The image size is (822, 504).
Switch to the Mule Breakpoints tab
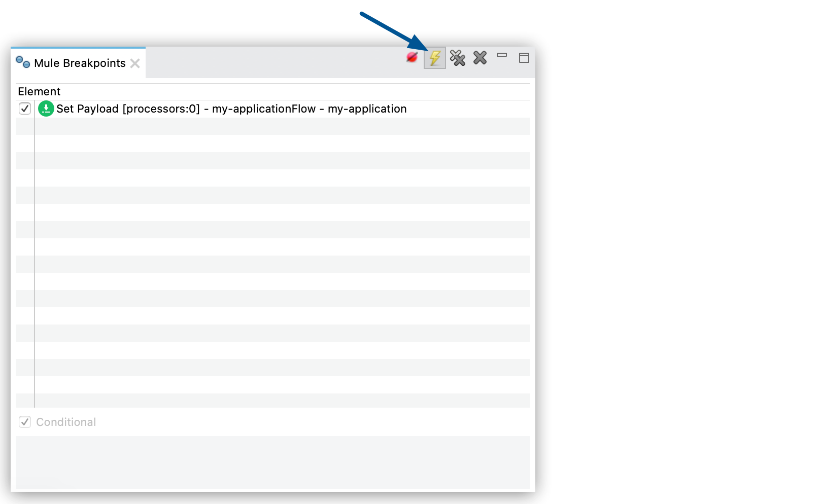click(79, 63)
